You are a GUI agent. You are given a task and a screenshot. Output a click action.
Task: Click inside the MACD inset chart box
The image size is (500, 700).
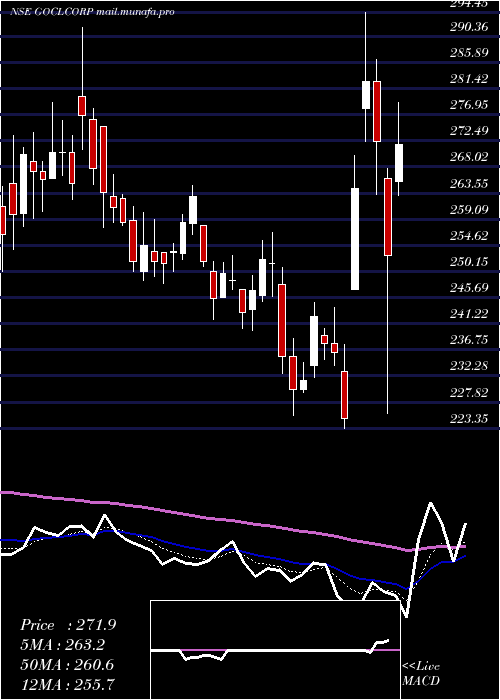(x=275, y=650)
